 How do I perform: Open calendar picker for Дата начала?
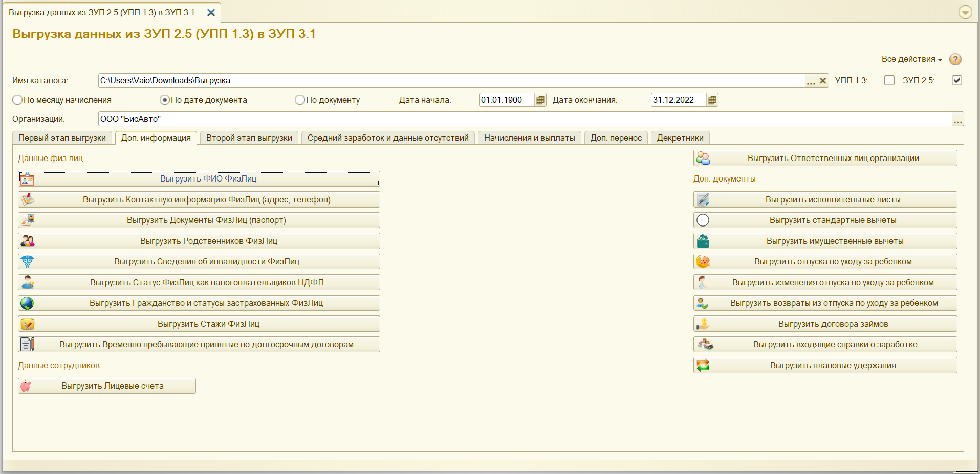click(540, 100)
